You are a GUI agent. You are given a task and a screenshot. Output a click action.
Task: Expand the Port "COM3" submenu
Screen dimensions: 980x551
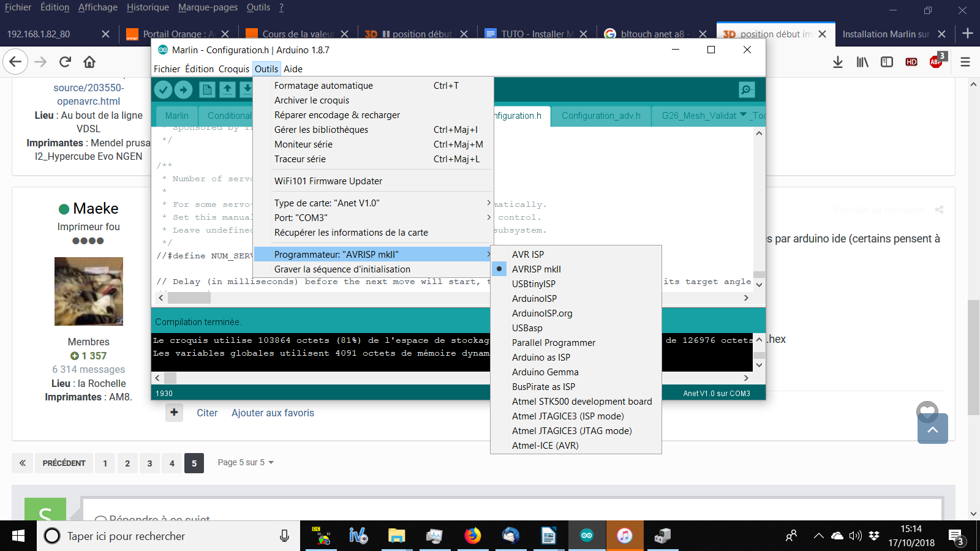[x=374, y=218]
